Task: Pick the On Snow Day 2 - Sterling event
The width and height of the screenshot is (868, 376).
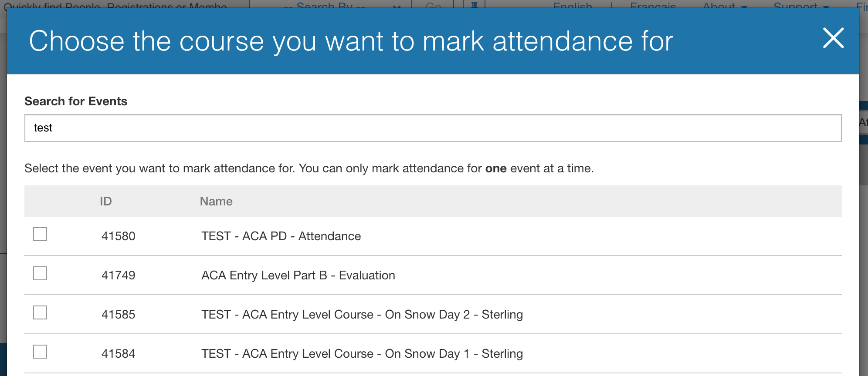Action: (362, 314)
